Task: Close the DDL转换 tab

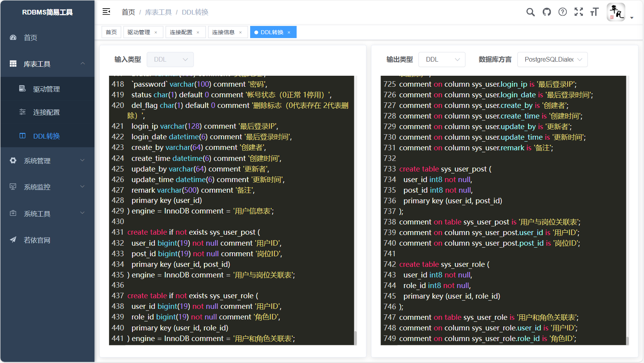Action: [x=289, y=33]
